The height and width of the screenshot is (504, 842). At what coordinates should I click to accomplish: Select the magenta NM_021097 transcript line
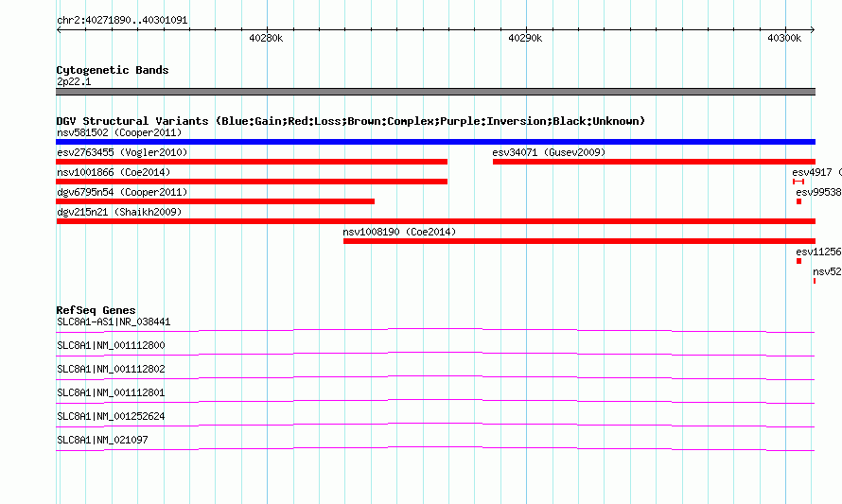435,448
